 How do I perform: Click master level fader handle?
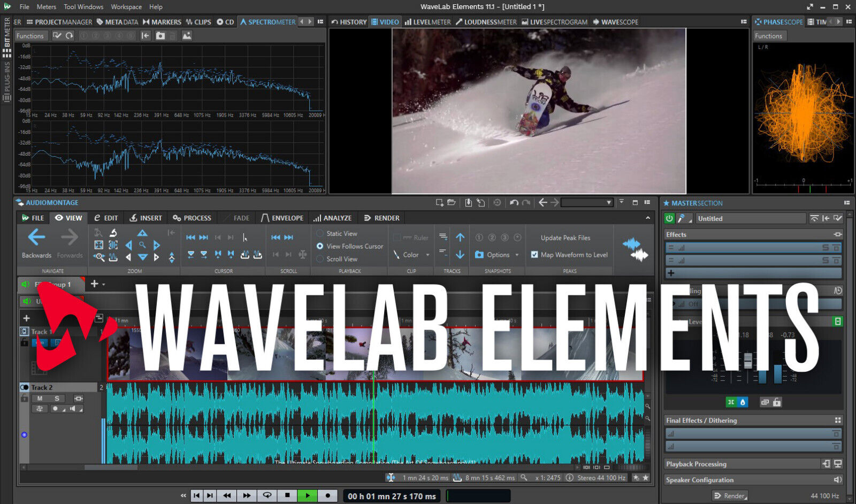748,361
